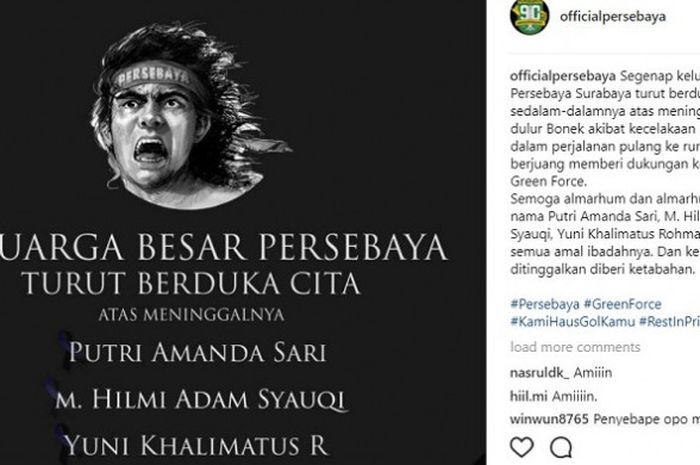Click the comment speech bubble icon

[561, 448]
